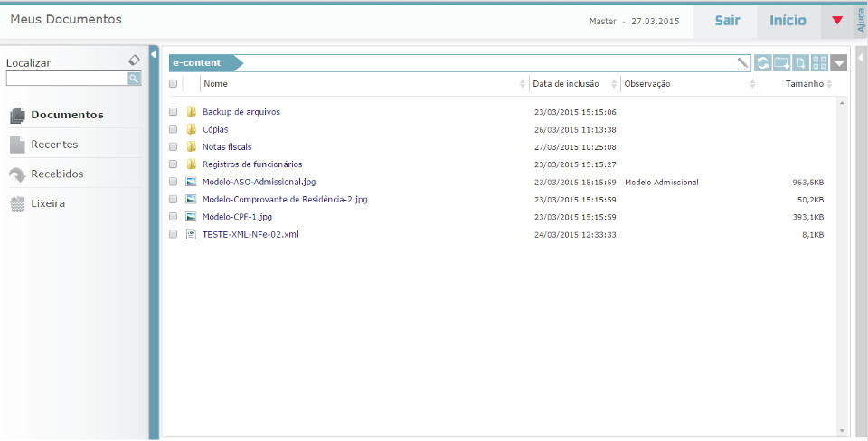The image size is (868, 441).
Task: Select the checkbox for TESTE-XML-NFe-02.xml
Action: (x=173, y=234)
